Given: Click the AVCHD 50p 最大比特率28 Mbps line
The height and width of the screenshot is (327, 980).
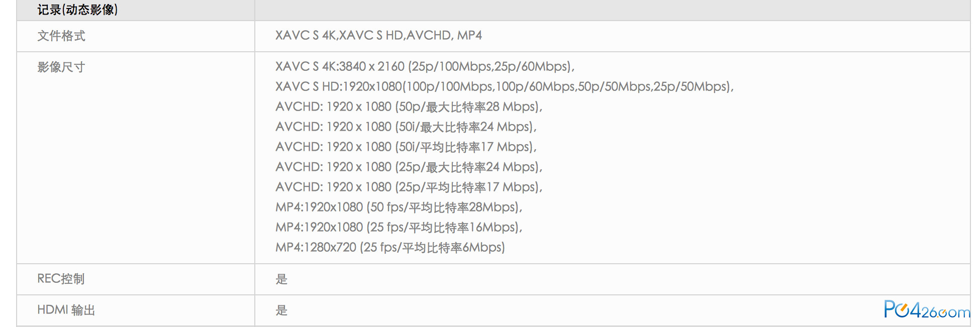Looking at the screenshot, I should (x=409, y=106).
